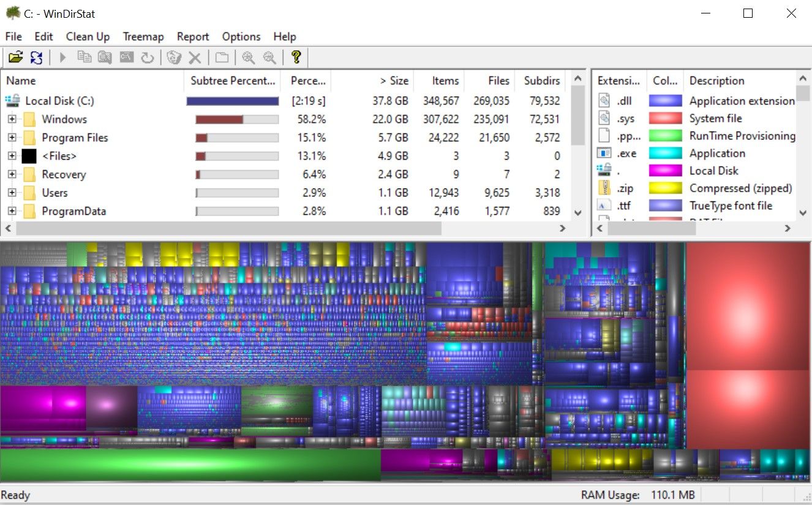
Task: Open the Clean Up menu
Action: pyautogui.click(x=88, y=36)
